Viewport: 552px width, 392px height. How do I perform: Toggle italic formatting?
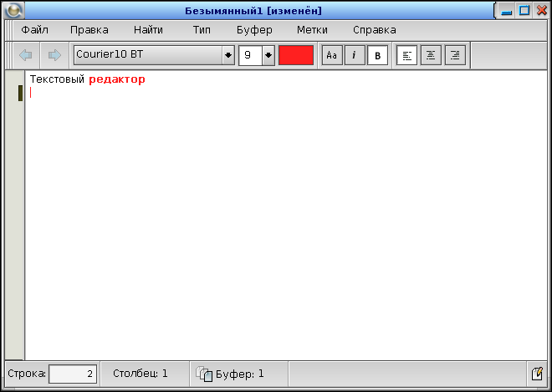click(355, 55)
